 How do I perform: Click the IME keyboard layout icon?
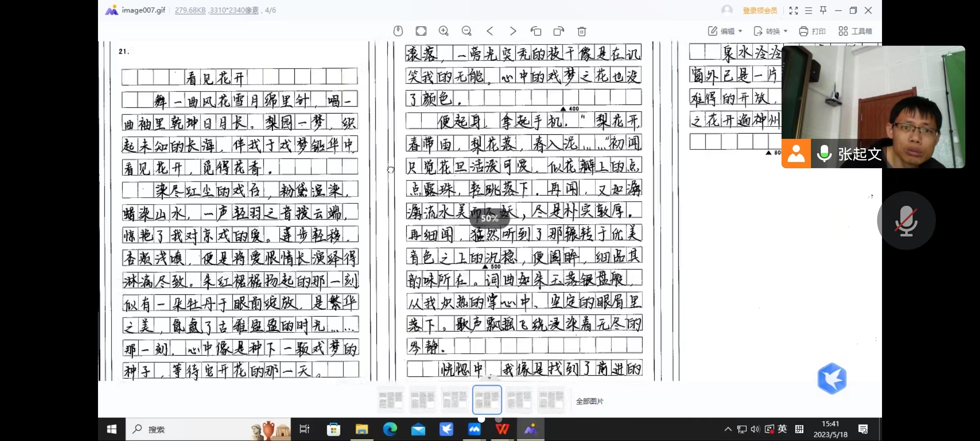click(x=800, y=429)
